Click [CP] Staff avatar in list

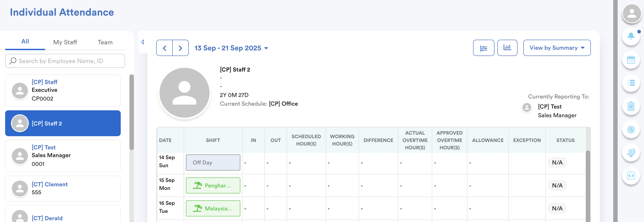pos(20,91)
